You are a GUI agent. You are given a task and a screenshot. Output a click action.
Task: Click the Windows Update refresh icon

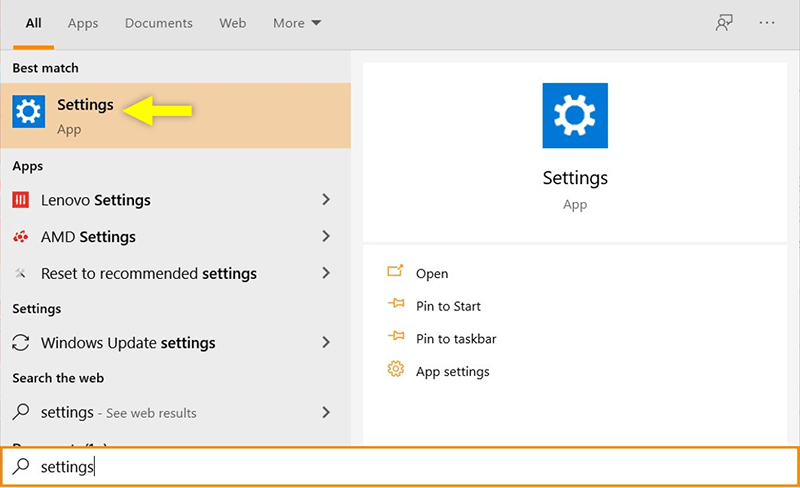point(21,343)
